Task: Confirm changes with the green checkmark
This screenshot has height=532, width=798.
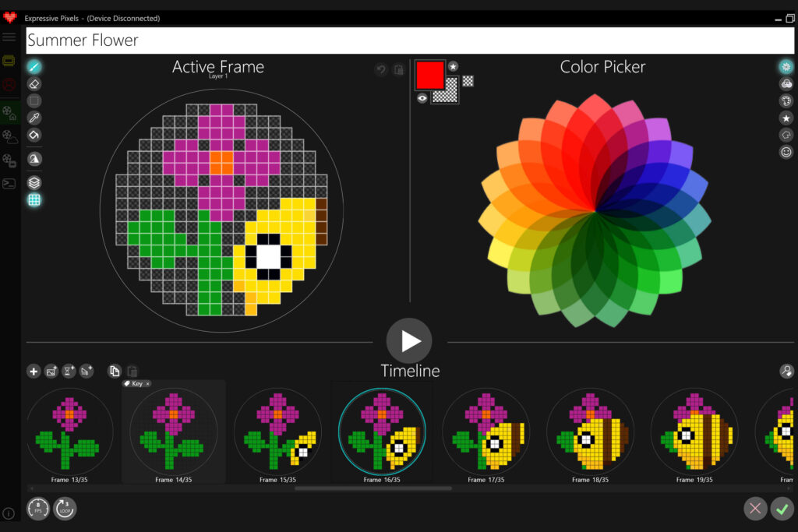Action: click(x=782, y=509)
